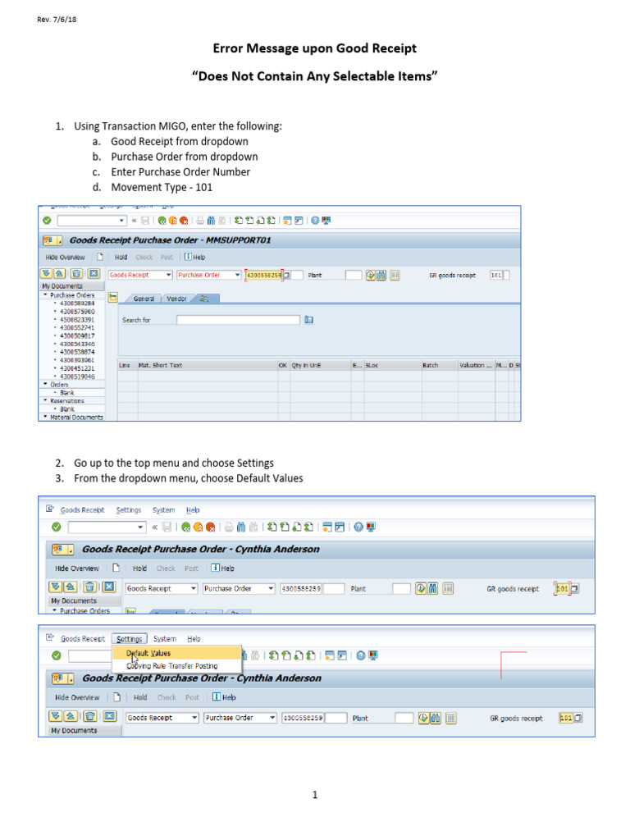
Task: Click the movement type 101 field in second screenshot
Action: pos(562,589)
